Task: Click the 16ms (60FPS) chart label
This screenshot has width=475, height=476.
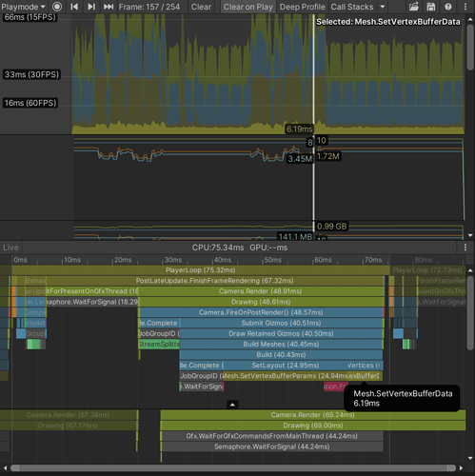Action: tap(30, 103)
